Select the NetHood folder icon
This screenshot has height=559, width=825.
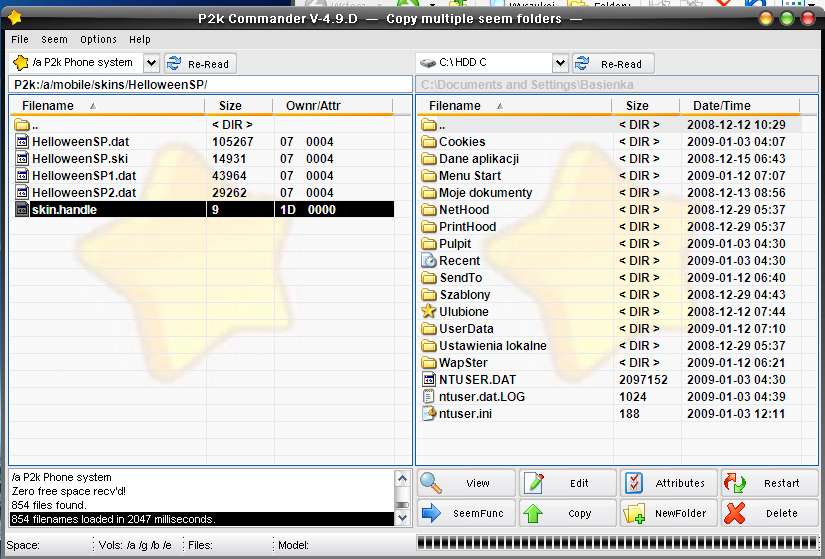(x=429, y=210)
